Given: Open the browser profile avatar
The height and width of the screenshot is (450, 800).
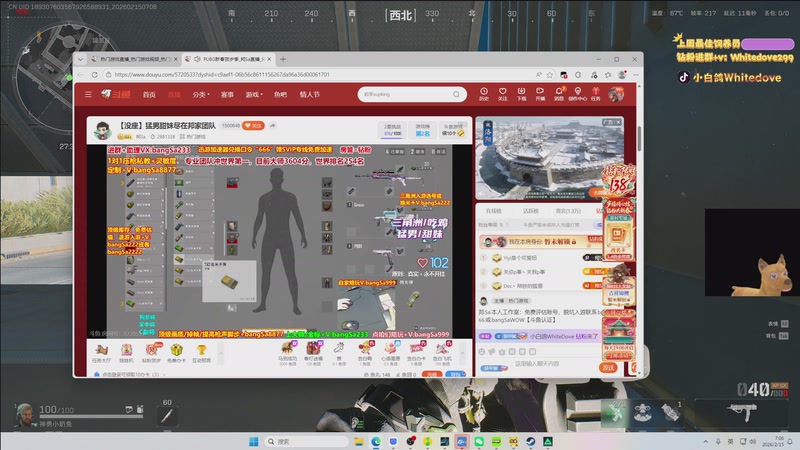Looking at the screenshot, I should 622,74.
